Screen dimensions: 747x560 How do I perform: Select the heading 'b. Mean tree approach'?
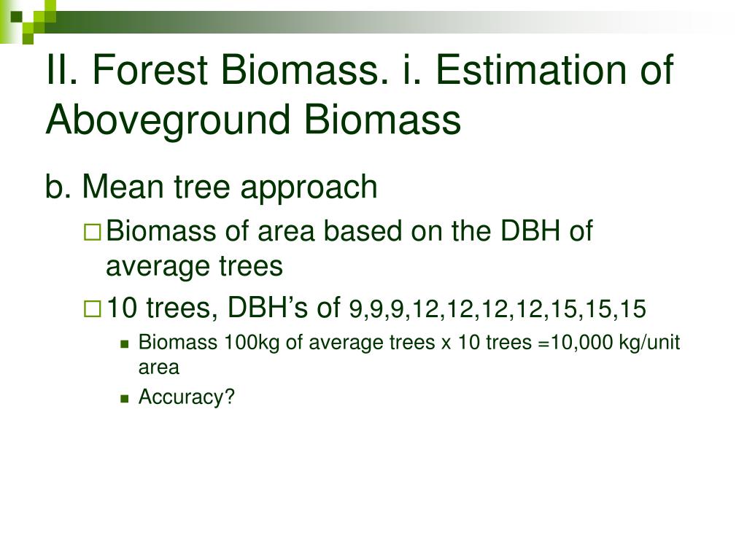tap(211, 187)
